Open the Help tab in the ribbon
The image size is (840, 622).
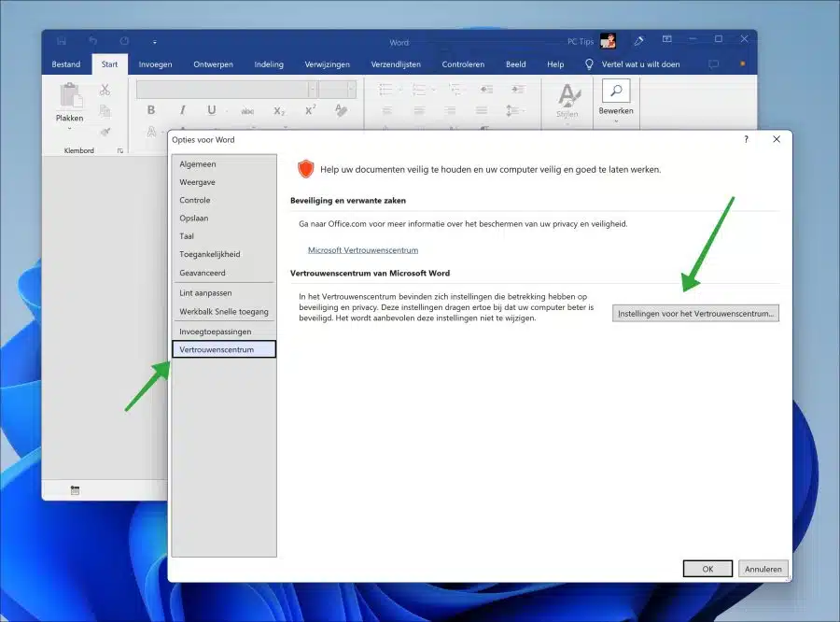[x=555, y=64]
